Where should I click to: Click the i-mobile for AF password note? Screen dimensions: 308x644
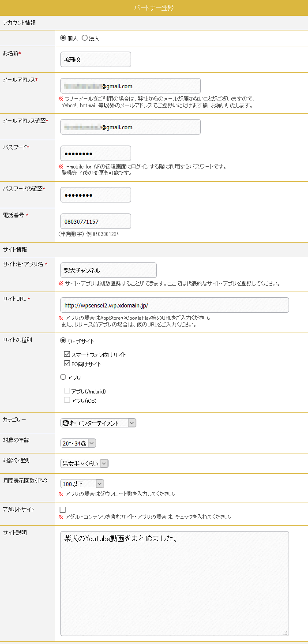pyautogui.click(x=143, y=169)
